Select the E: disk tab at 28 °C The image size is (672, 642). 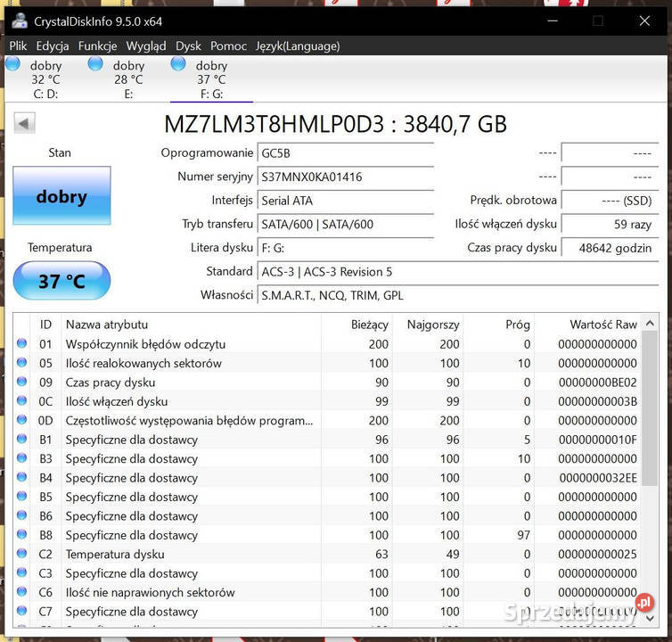pyautogui.click(x=128, y=79)
